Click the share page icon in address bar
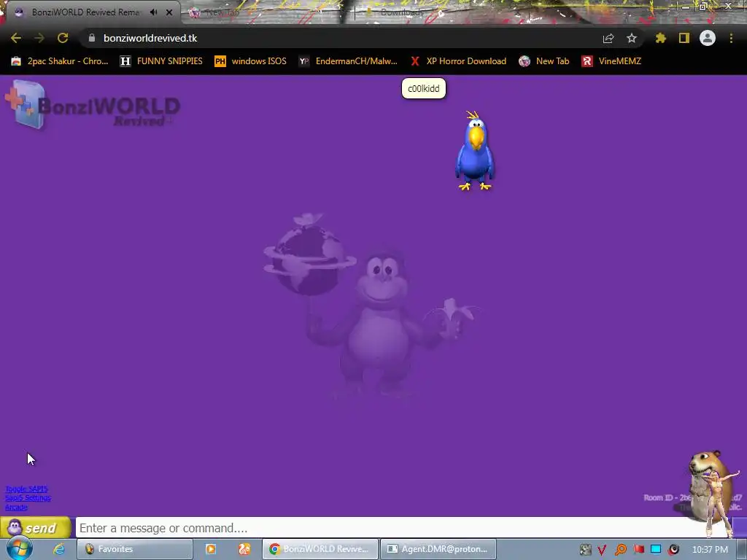Viewport: 747px width, 560px height. click(608, 38)
